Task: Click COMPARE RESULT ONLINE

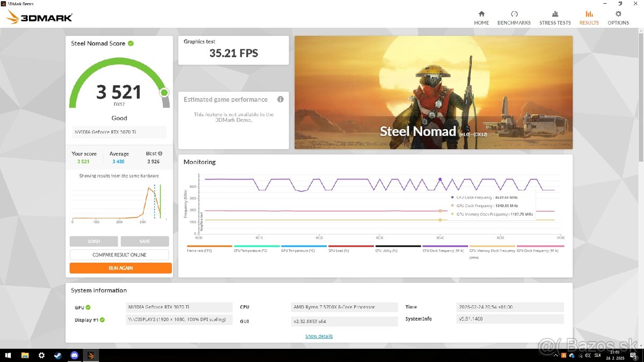Action: click(x=119, y=254)
